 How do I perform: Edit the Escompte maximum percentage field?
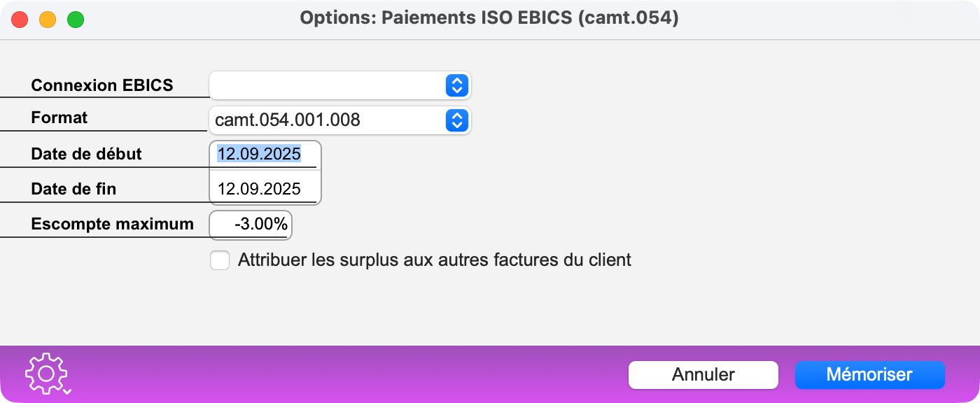pos(252,225)
